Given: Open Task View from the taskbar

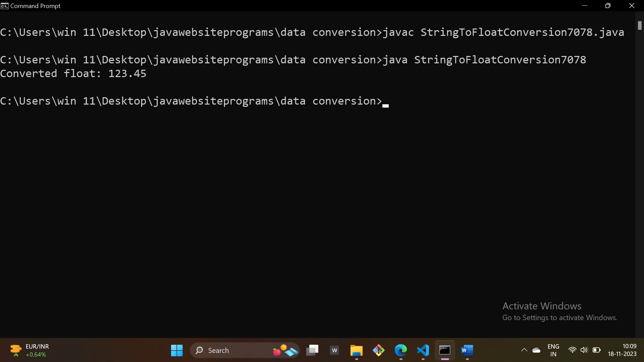Looking at the screenshot, I should pyautogui.click(x=312, y=351).
